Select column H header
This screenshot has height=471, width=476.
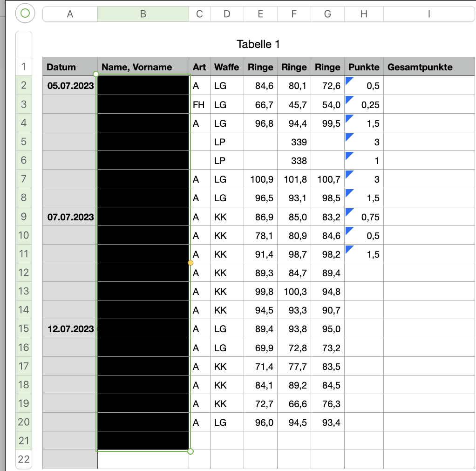tap(364, 14)
